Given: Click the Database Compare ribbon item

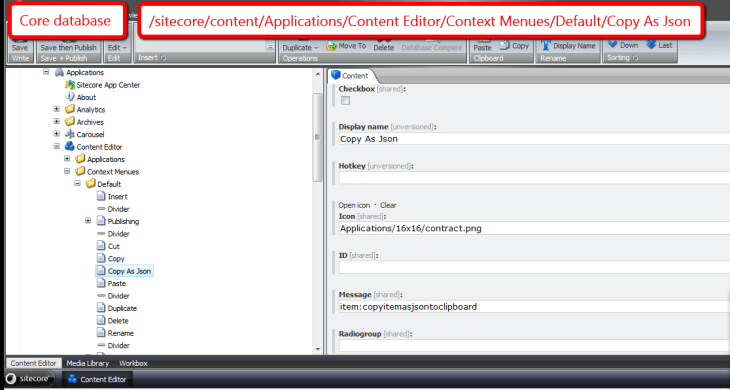Looking at the screenshot, I should click(x=432, y=47).
